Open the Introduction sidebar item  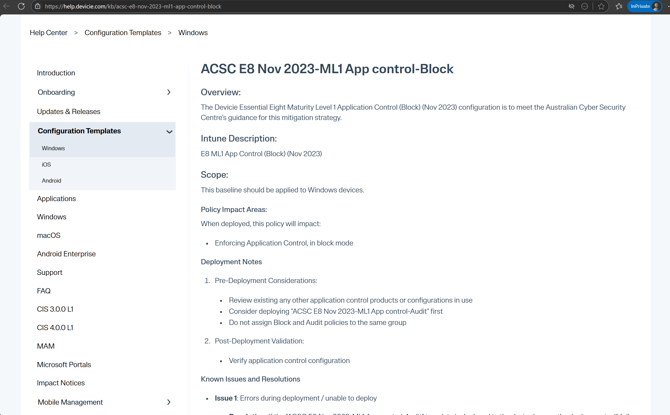click(x=56, y=73)
